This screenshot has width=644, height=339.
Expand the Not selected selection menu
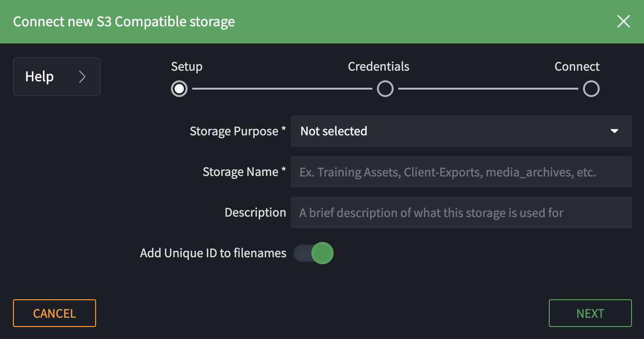[x=461, y=131]
